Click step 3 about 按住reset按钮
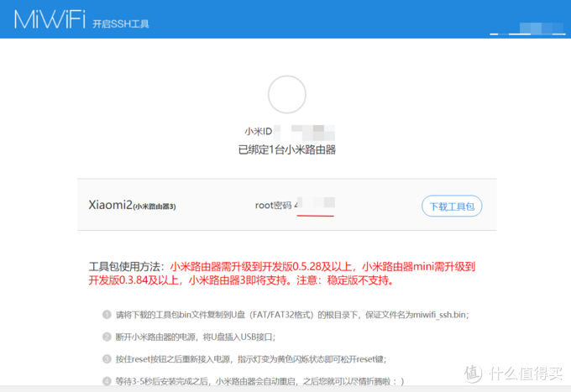 point(251,359)
